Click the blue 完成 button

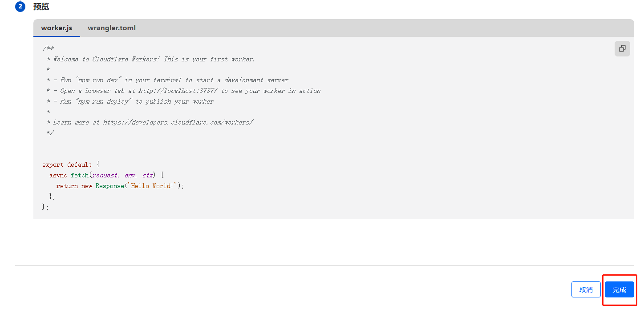tap(620, 289)
